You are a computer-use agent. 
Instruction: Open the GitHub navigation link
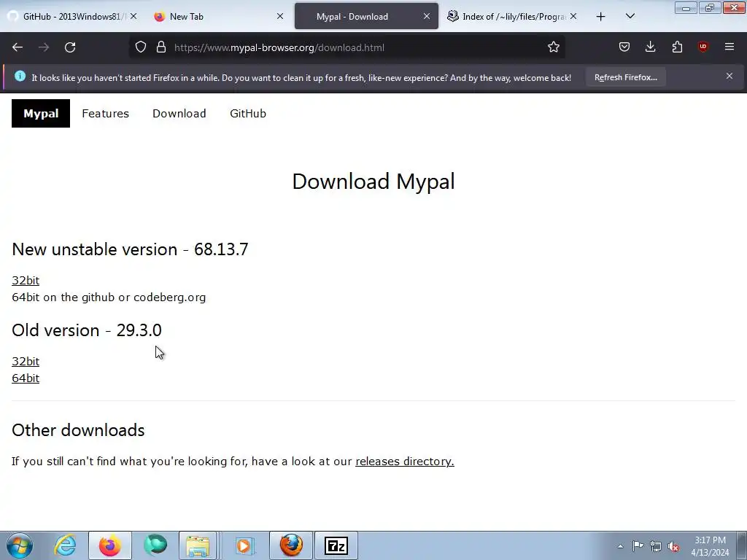[x=248, y=113]
